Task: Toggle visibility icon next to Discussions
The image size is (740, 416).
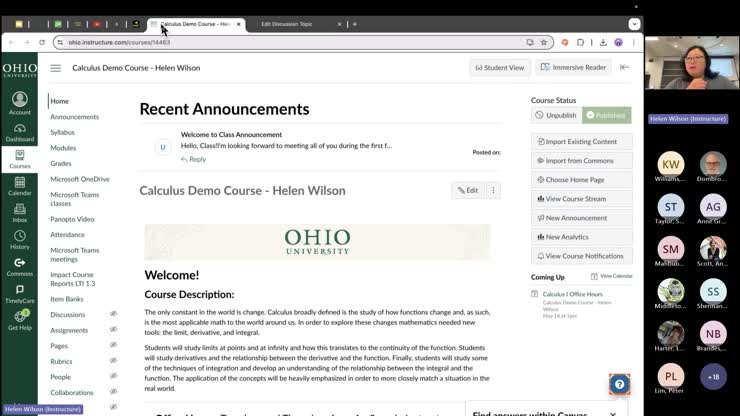Action: [x=113, y=314]
